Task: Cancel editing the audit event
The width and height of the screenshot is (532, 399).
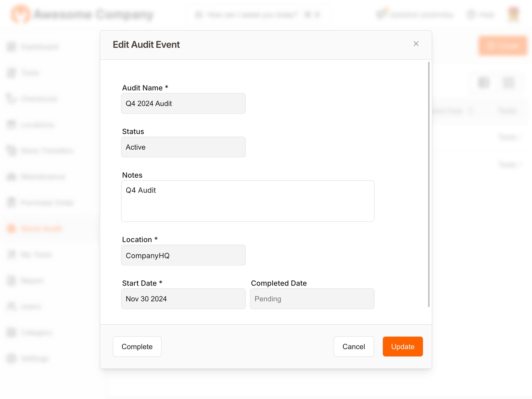Action: point(354,346)
